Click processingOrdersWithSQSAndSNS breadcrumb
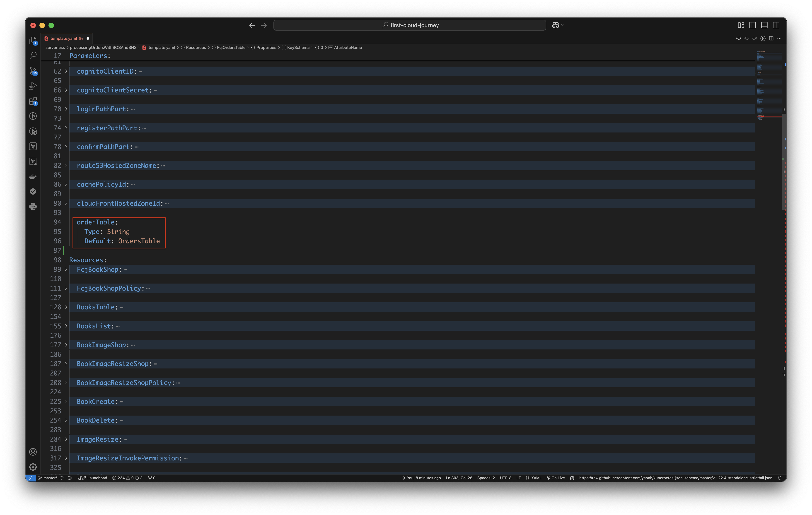Image resolution: width=812 pixels, height=515 pixels. 103,48
